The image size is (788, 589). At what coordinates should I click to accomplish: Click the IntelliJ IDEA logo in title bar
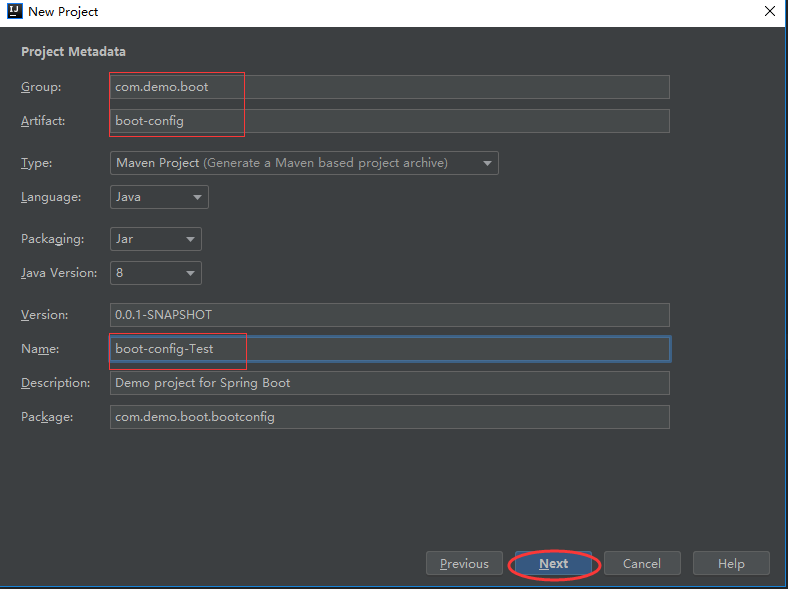(x=14, y=12)
